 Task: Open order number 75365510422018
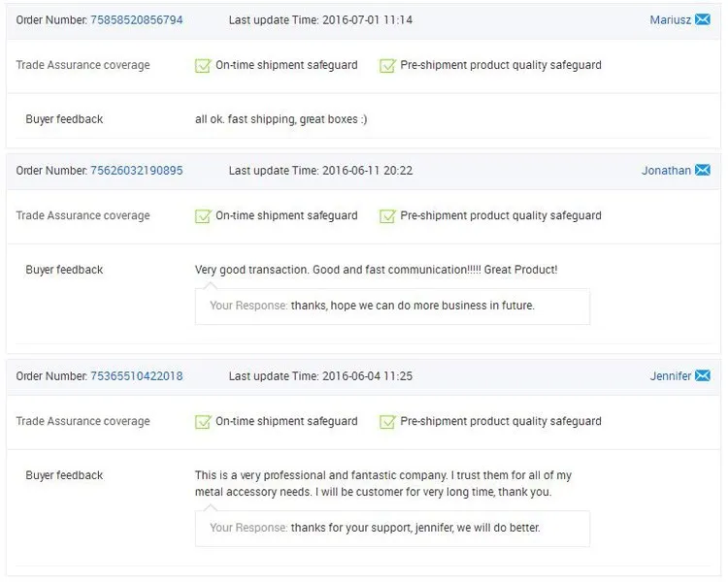click(137, 376)
